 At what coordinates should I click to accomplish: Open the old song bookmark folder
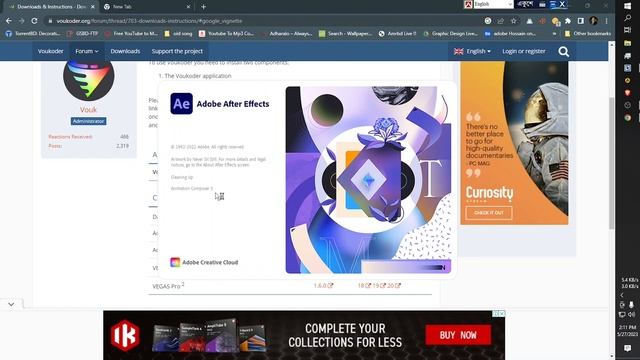(x=178, y=33)
